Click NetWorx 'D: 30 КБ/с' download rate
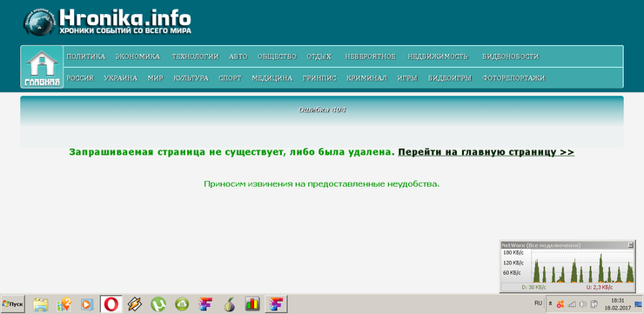This screenshot has height=314, width=644. click(534, 288)
